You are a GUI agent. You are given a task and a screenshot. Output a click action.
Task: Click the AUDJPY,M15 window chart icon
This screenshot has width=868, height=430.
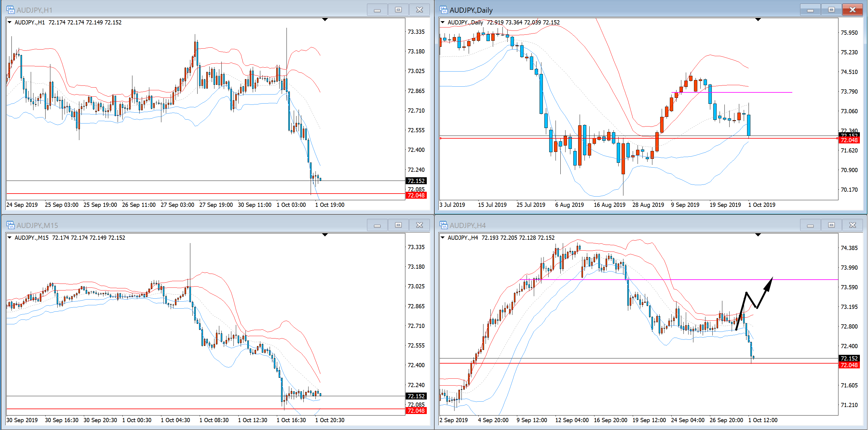pyautogui.click(x=11, y=225)
